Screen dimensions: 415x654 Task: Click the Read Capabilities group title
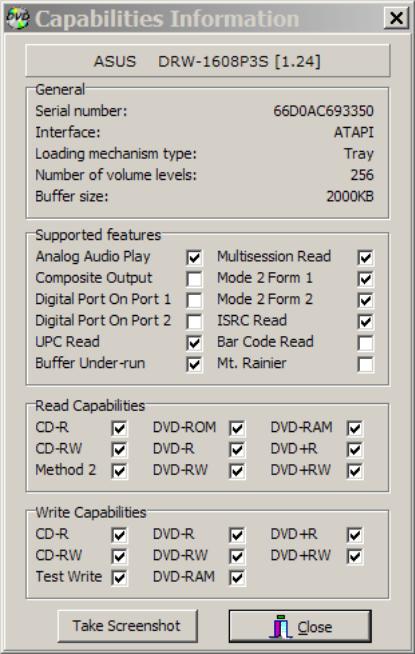click(x=90, y=405)
